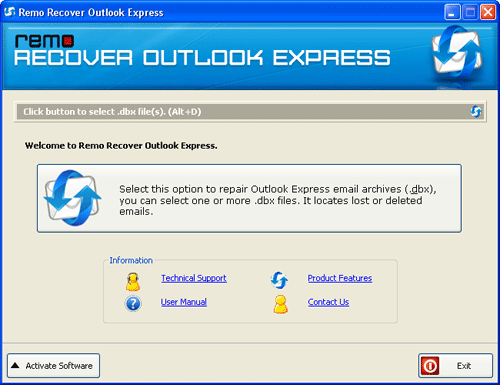This screenshot has width=500, height=385.
Task: Click the refresh icon in the select .dbx bar
Action: point(476,112)
